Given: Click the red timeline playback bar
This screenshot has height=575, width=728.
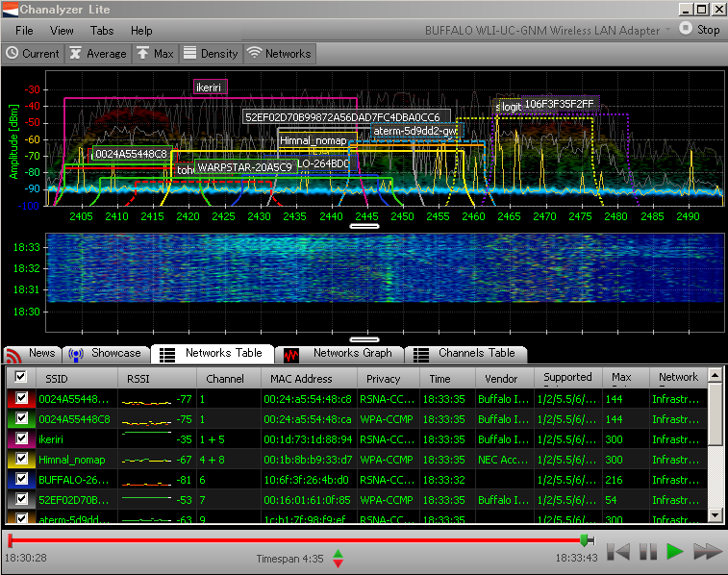Looking at the screenshot, I should click(x=297, y=540).
